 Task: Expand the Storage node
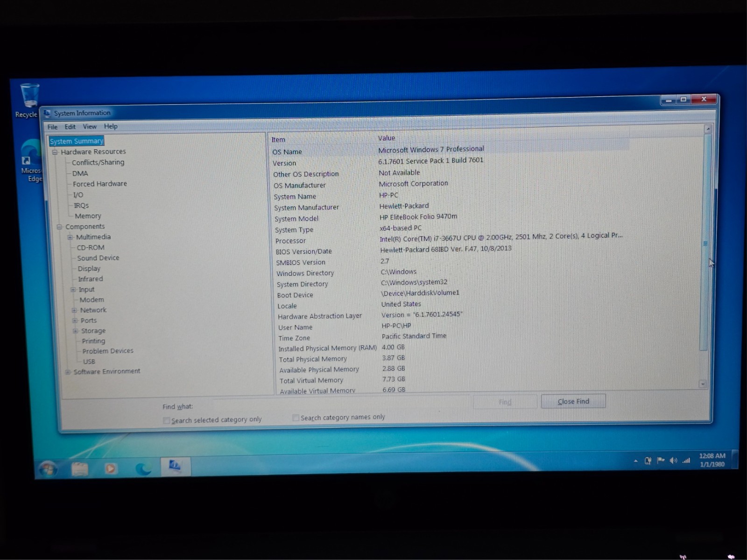[76, 331]
